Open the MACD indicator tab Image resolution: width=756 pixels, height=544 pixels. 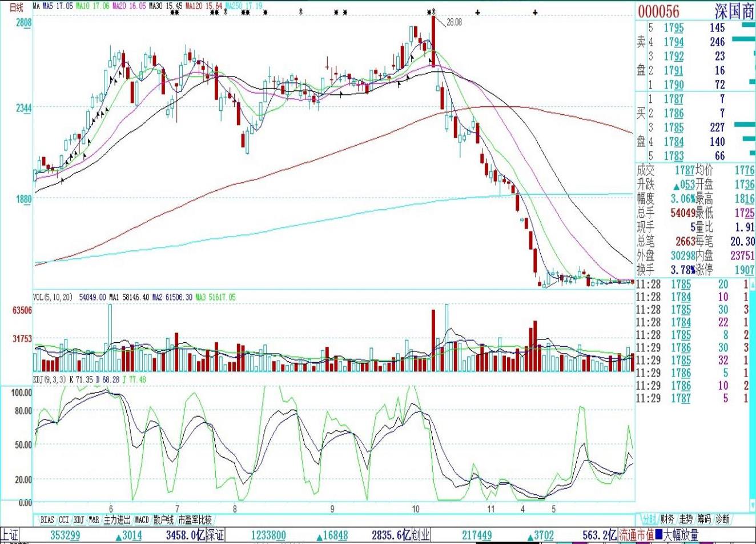141,519
